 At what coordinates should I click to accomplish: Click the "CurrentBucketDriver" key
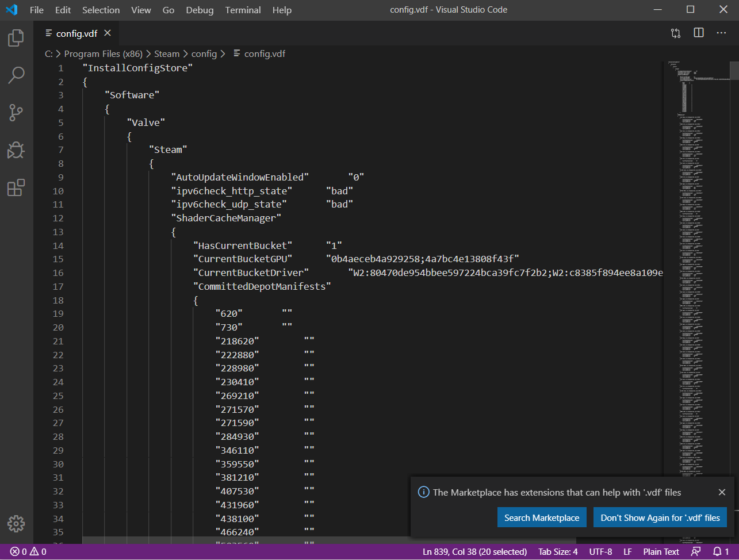(x=251, y=273)
